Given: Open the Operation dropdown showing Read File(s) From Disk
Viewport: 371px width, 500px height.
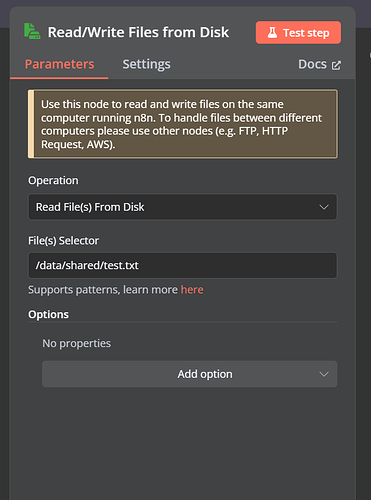Looking at the screenshot, I should pyautogui.click(x=182, y=207).
